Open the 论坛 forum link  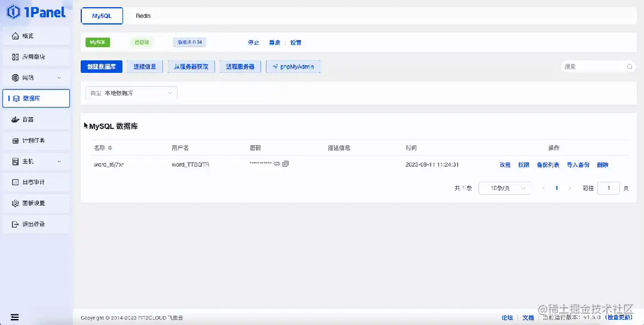pos(507,318)
